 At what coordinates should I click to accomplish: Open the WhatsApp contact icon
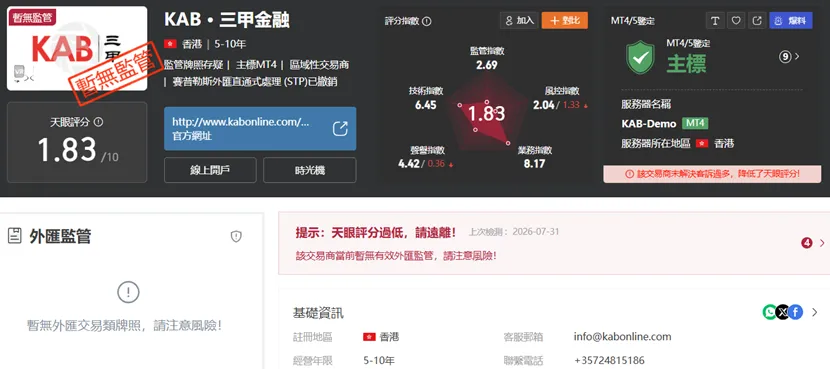click(x=770, y=312)
